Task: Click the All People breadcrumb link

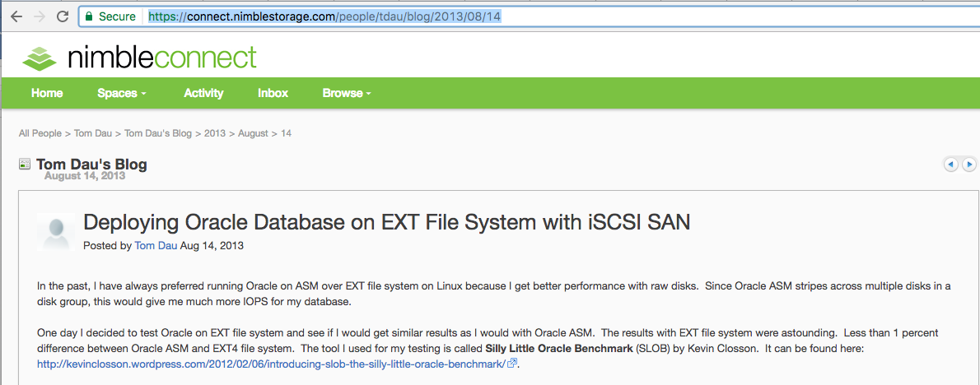Action: pos(40,133)
